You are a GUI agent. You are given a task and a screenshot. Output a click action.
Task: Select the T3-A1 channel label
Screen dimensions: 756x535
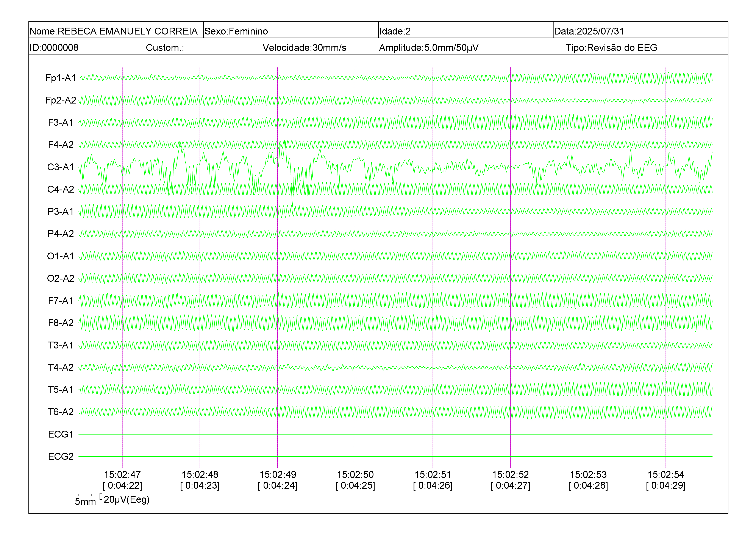point(61,345)
